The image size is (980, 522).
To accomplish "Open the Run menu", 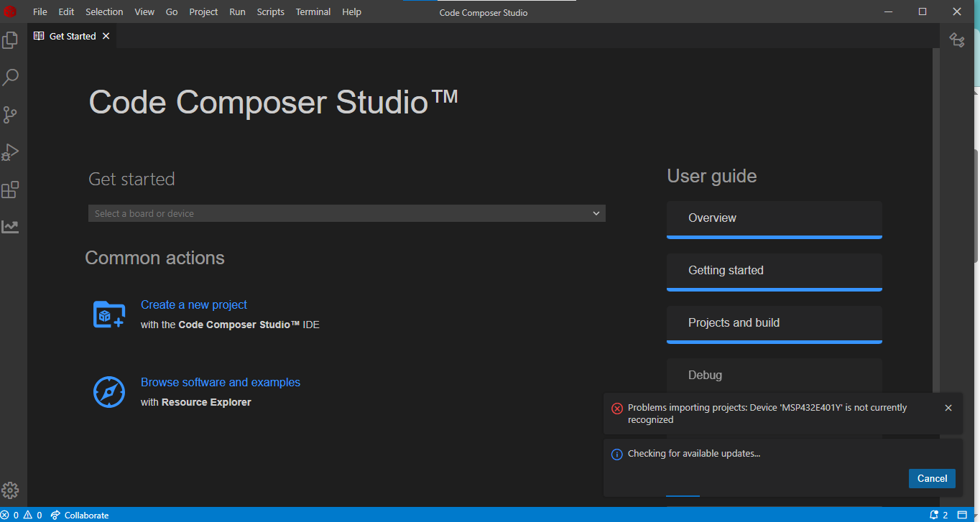I will pos(237,11).
